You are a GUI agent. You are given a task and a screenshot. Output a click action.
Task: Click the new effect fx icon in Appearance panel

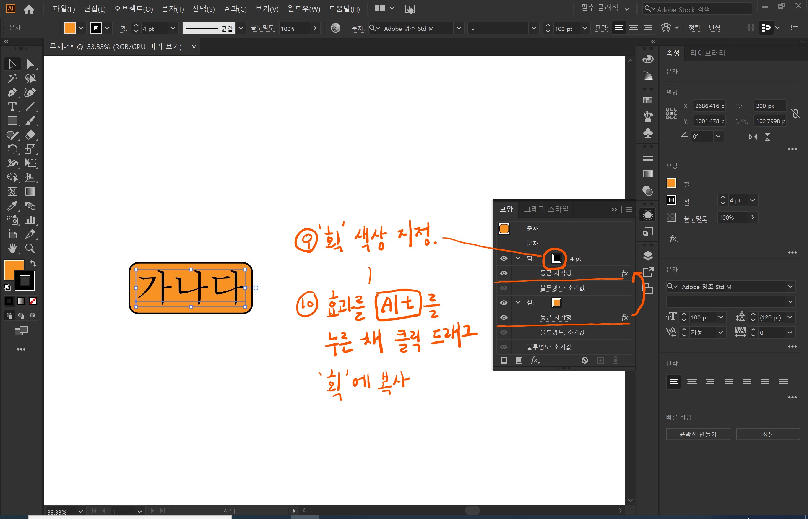point(535,360)
